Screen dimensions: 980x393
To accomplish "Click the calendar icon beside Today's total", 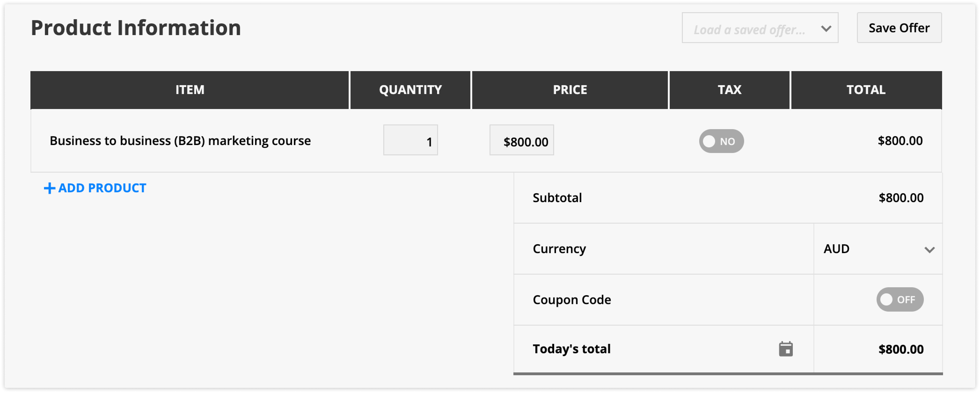I will (x=786, y=349).
